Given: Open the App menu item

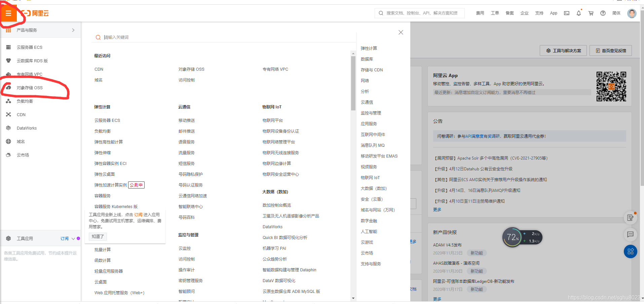Looking at the screenshot, I should pos(554,13).
